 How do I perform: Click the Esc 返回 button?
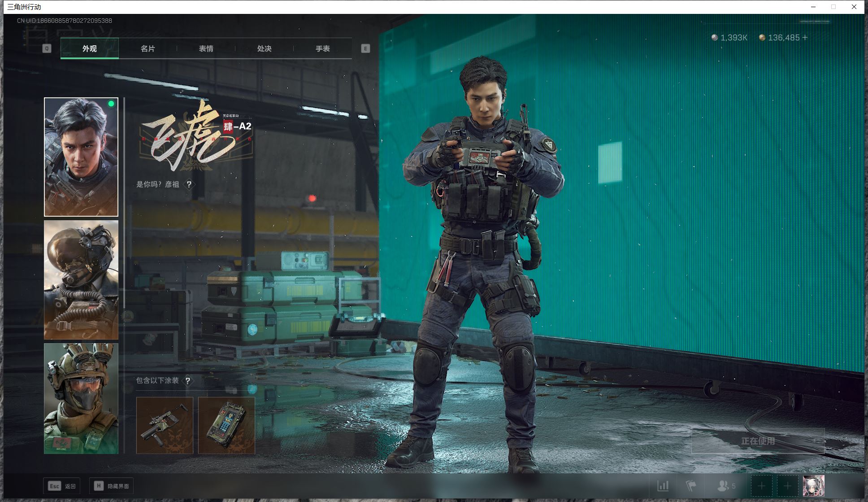[x=61, y=486]
